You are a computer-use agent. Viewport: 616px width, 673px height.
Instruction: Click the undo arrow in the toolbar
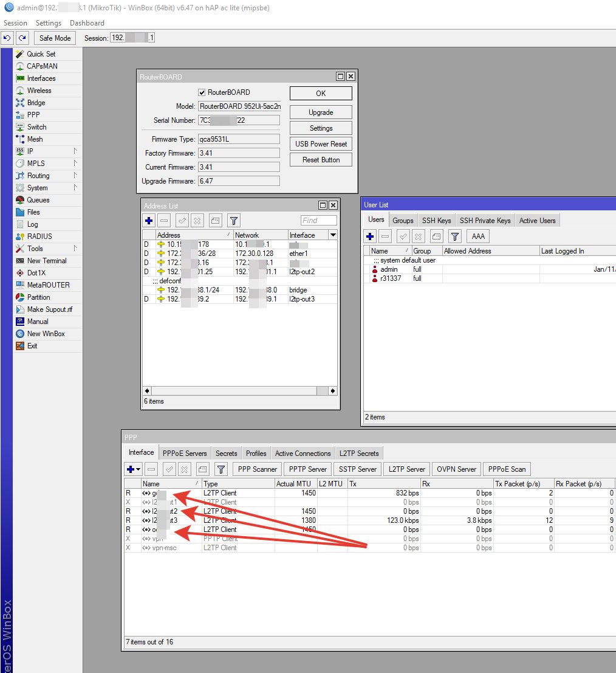coord(7,38)
